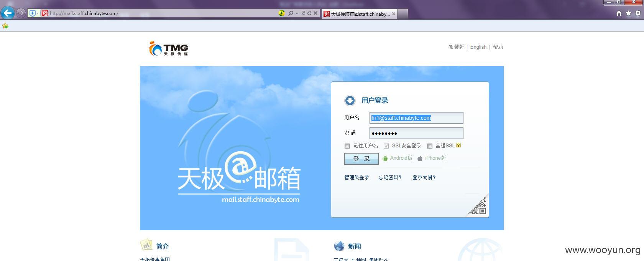644x261 pixels.
Task: Stop loading with the X icon in address bar
Action: click(x=315, y=13)
